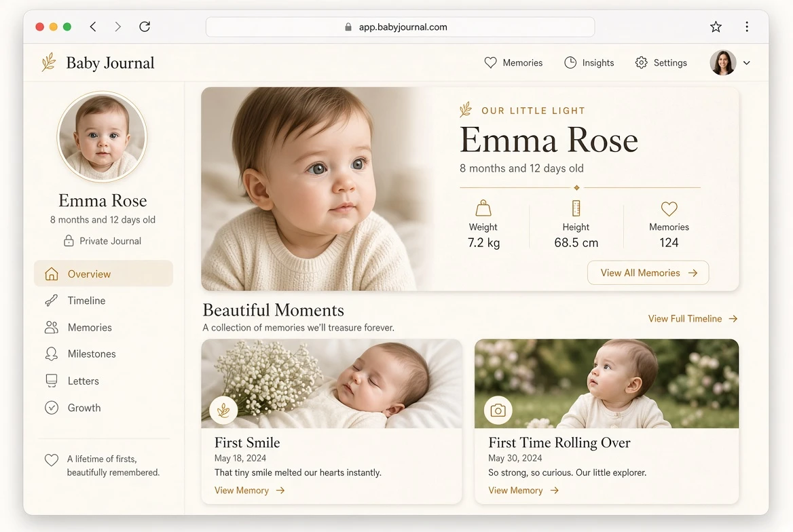Click the gear icon beside Settings

point(642,62)
